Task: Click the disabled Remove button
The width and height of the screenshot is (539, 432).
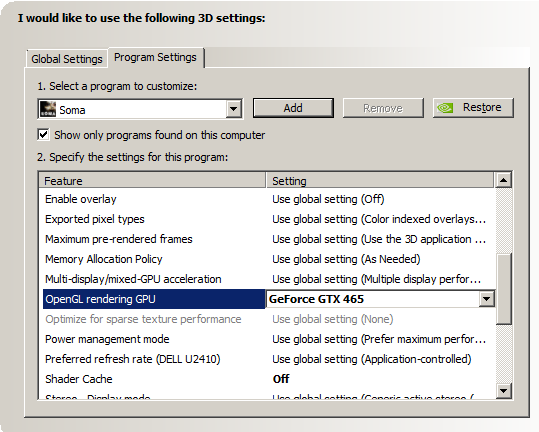Action: click(x=383, y=108)
